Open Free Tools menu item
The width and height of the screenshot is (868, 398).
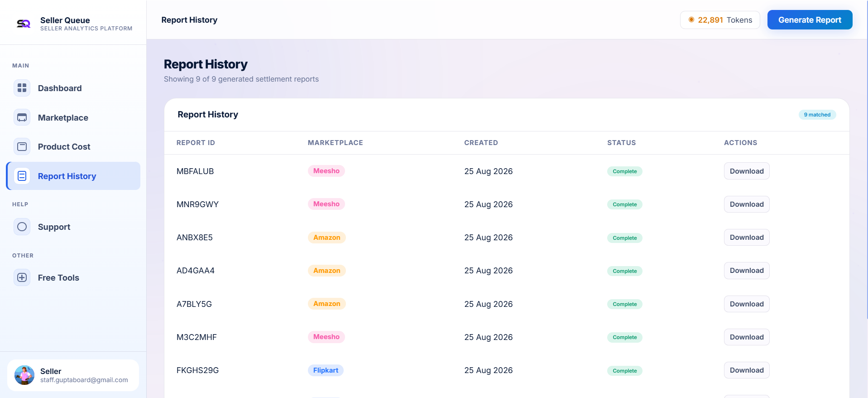click(x=73, y=277)
